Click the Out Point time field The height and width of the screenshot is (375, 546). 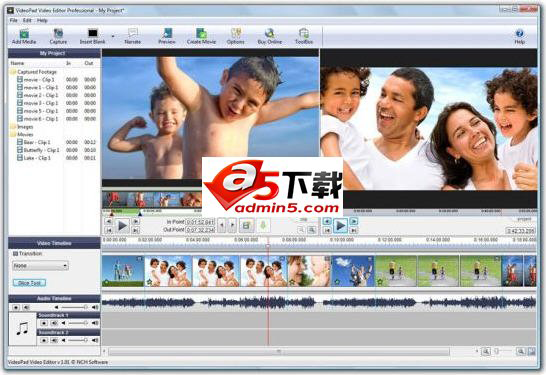pyautogui.click(x=200, y=230)
